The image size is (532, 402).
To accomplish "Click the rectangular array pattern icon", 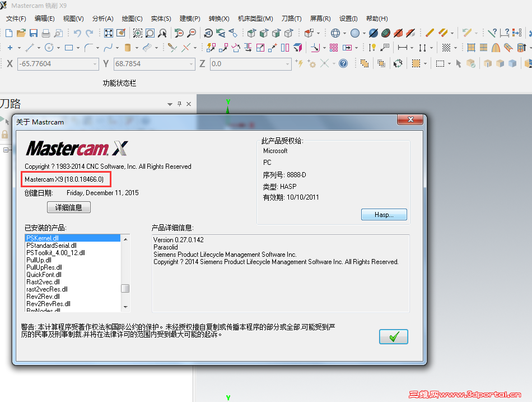I will (334, 48).
